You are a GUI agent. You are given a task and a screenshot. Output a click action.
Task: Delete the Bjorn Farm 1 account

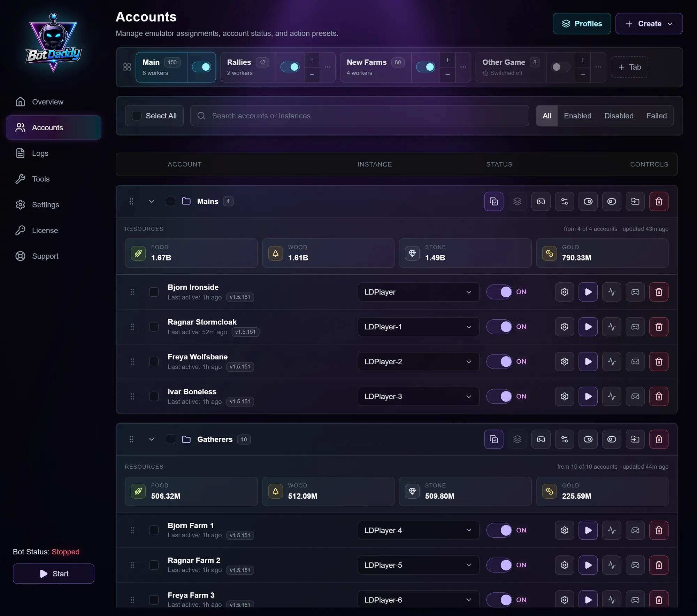pos(659,530)
